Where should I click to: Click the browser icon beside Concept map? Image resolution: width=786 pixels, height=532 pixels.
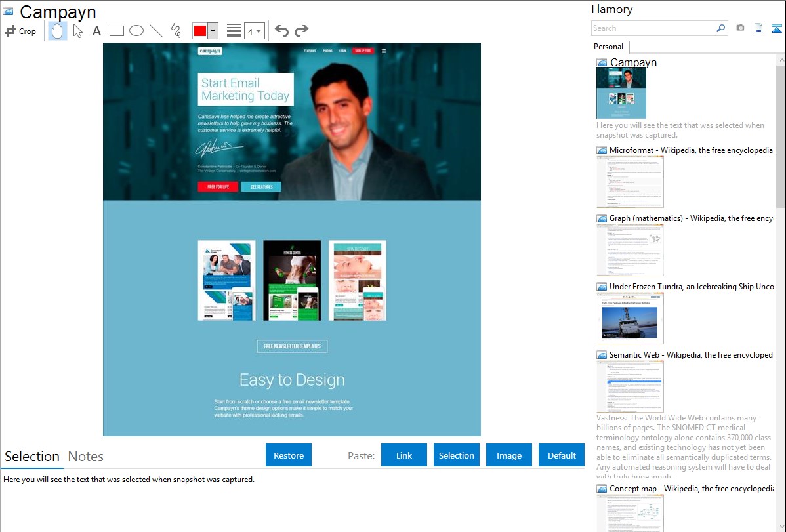pos(602,488)
